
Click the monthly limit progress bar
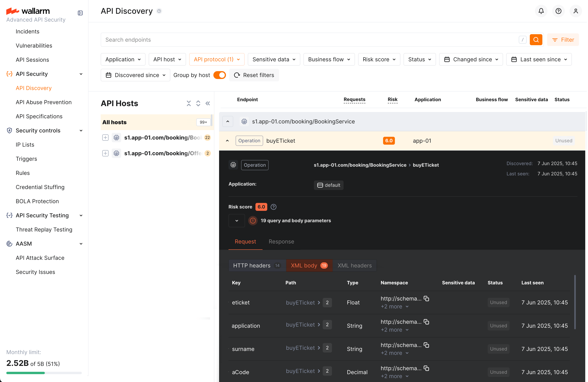[44, 373]
